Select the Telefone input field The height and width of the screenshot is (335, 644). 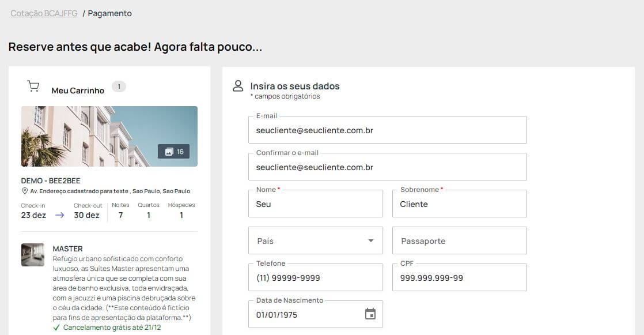pyautogui.click(x=315, y=278)
